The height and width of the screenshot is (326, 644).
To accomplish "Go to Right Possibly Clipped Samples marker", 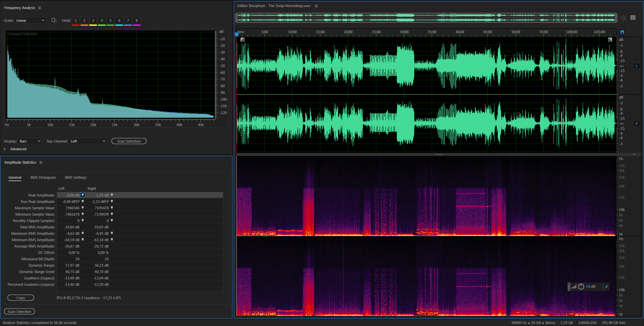I will pos(112,220).
